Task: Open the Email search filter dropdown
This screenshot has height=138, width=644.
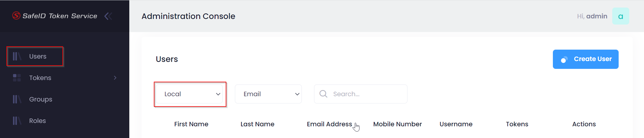Action: (268, 94)
